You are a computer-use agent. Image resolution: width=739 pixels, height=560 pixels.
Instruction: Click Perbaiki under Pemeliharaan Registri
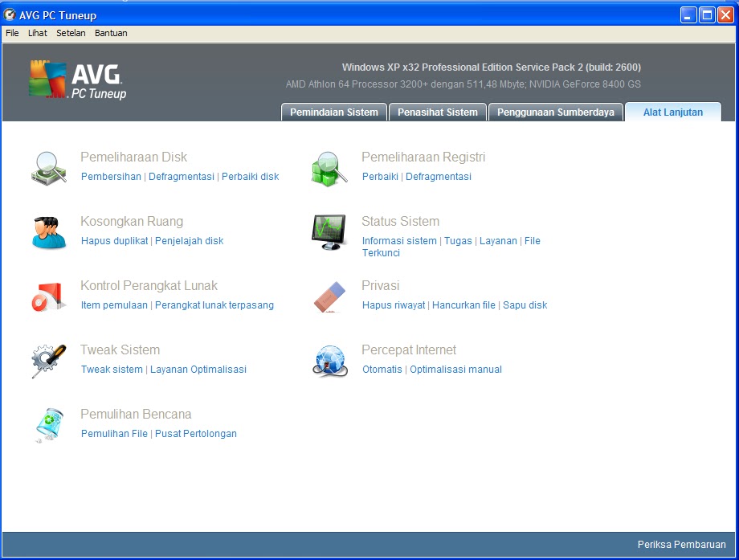click(x=380, y=176)
